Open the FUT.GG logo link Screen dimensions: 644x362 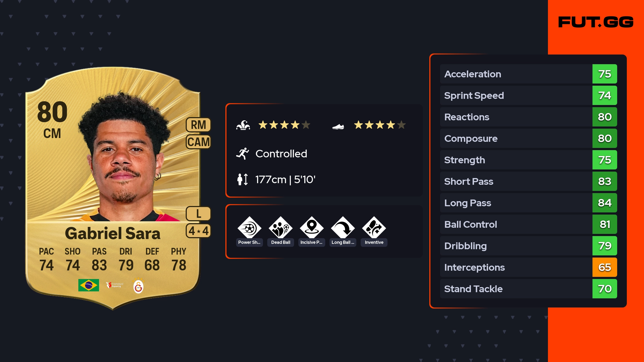[596, 22]
